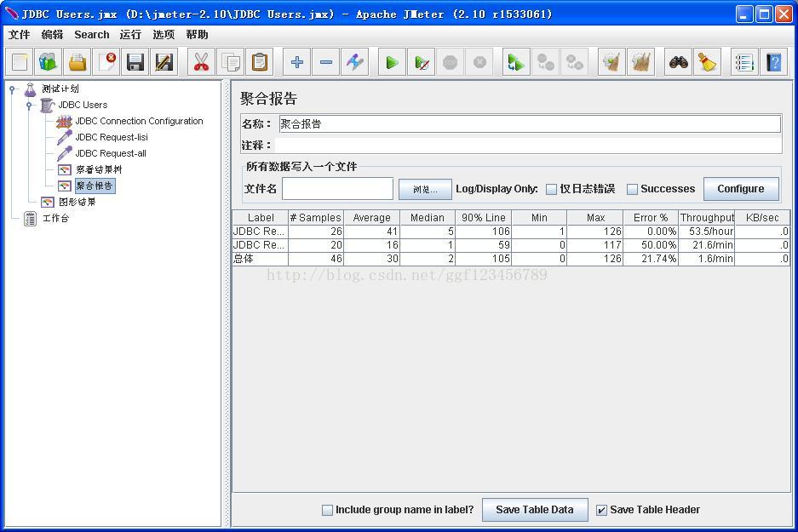798x532 pixels.
Task: Expand all nodes with plus icon
Action: pyautogui.click(x=296, y=62)
